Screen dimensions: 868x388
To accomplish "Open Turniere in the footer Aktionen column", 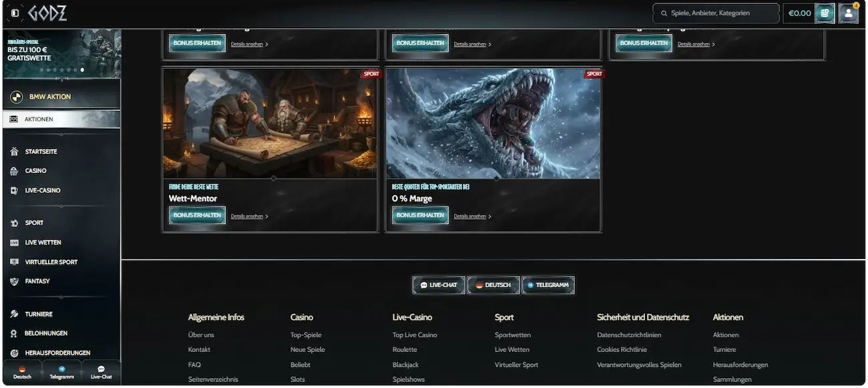I will click(x=724, y=350).
